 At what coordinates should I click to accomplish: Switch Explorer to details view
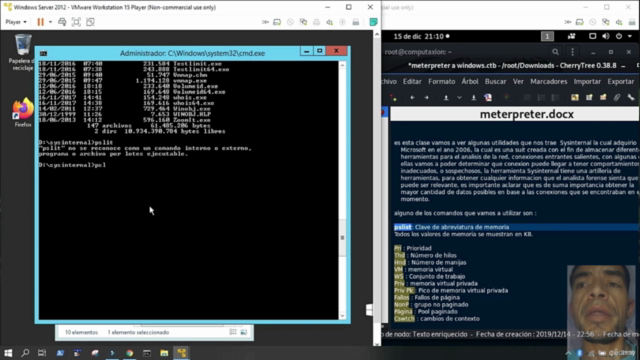(233, 332)
